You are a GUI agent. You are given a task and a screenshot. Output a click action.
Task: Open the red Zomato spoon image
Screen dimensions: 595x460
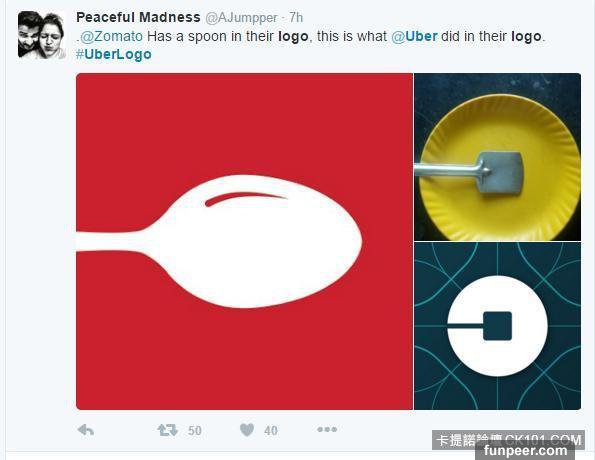click(x=244, y=241)
